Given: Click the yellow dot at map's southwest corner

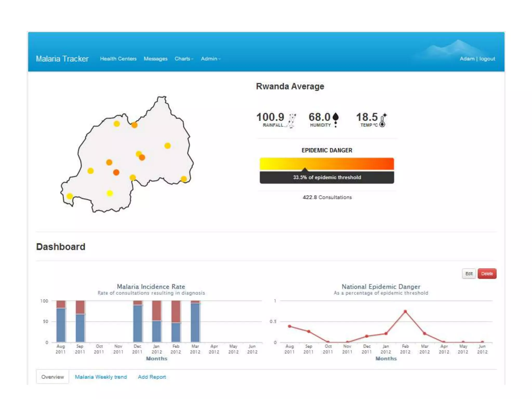Looking at the screenshot, I should (x=70, y=196).
